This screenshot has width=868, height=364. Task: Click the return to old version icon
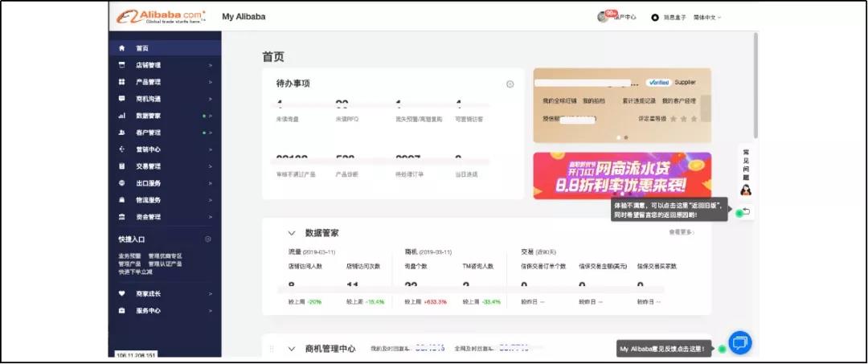pyautogui.click(x=746, y=211)
